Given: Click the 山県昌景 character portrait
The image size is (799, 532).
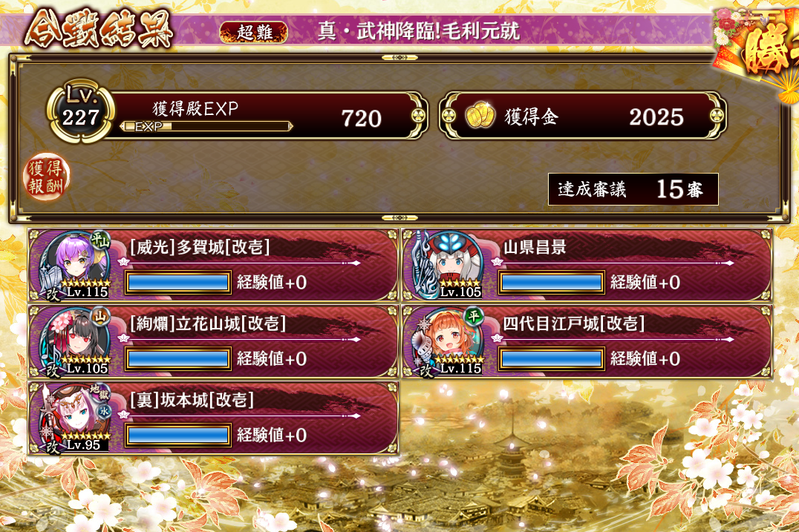Looking at the screenshot, I should [x=448, y=265].
